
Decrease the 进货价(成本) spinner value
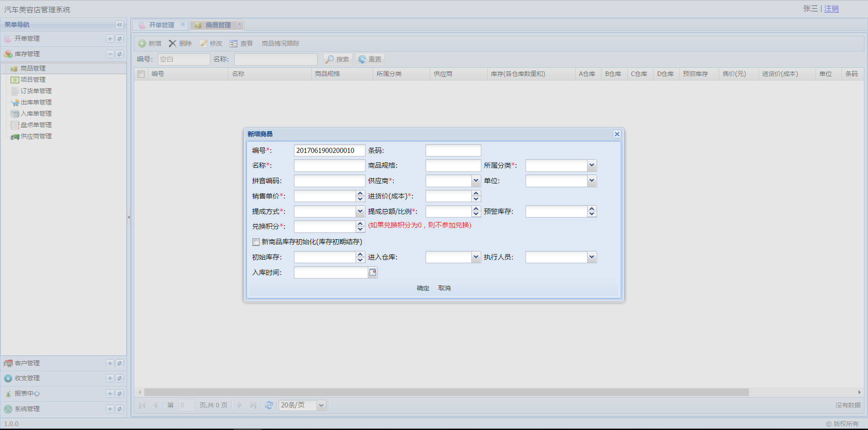click(476, 199)
